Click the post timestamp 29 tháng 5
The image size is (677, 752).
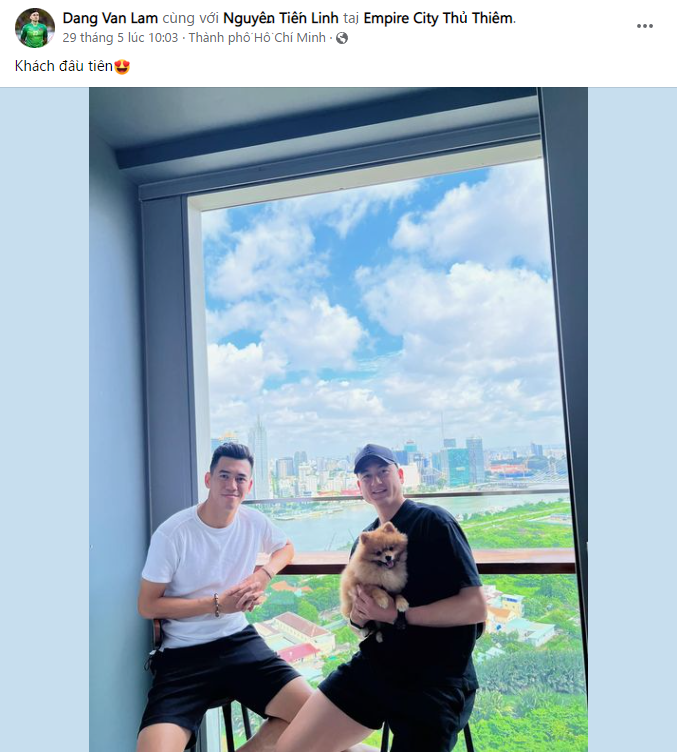120,37
